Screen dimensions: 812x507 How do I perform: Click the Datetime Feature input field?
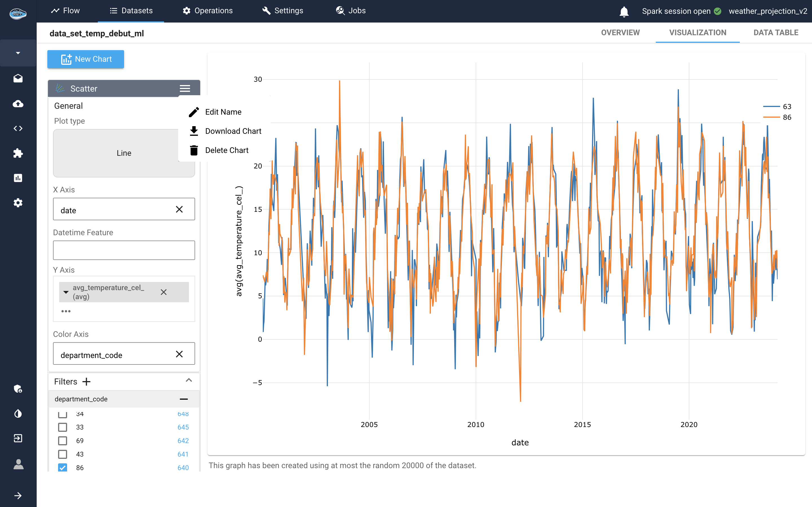124,250
